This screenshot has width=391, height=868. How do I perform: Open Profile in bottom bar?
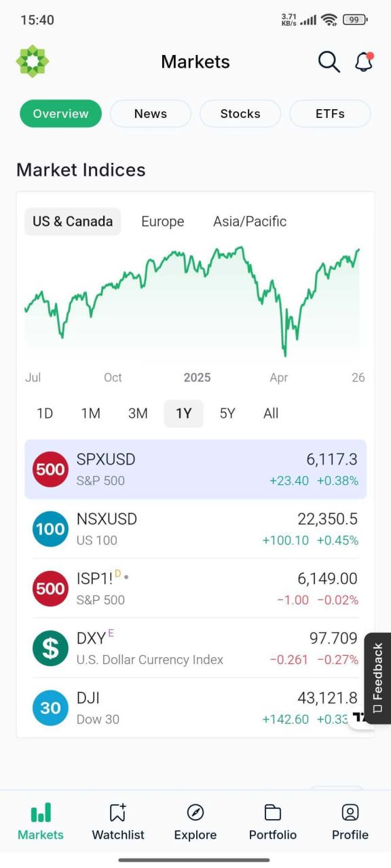click(350, 821)
